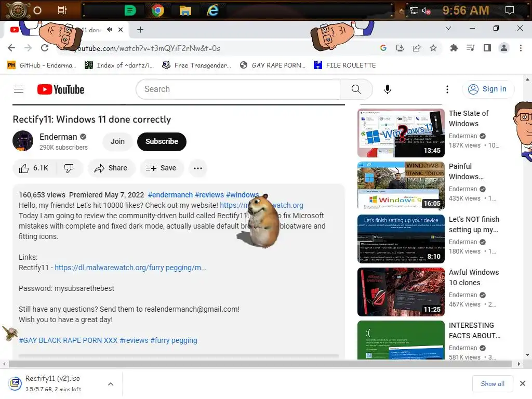Click the Google icon in address bar
This screenshot has height=399, width=532.
point(383,48)
